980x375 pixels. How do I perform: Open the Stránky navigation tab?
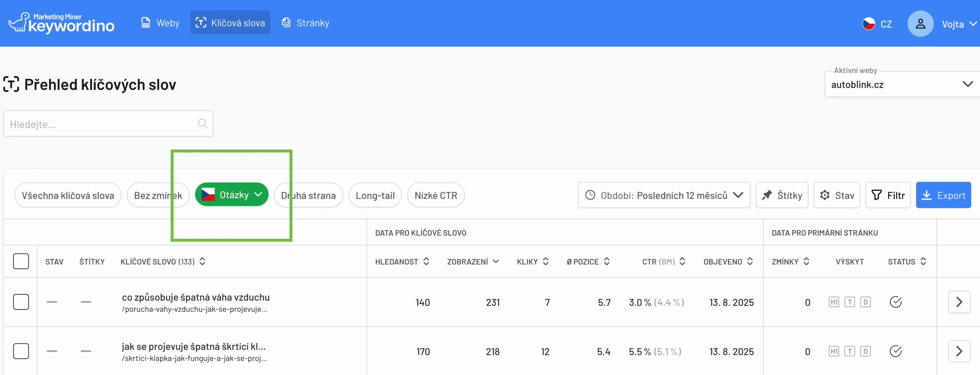[305, 23]
